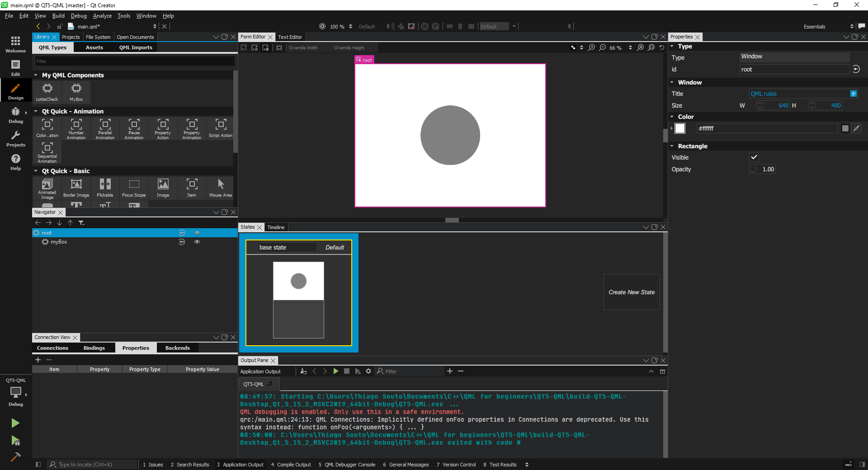Image resolution: width=868 pixels, height=470 pixels.
Task: Switch to the Timeline tab
Action: [276, 227]
